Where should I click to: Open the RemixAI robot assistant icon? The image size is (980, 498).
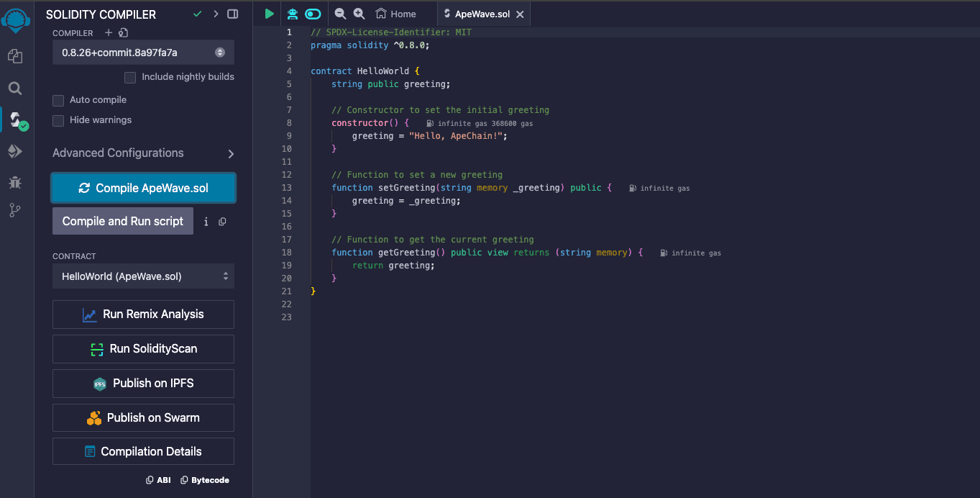pyautogui.click(x=293, y=14)
